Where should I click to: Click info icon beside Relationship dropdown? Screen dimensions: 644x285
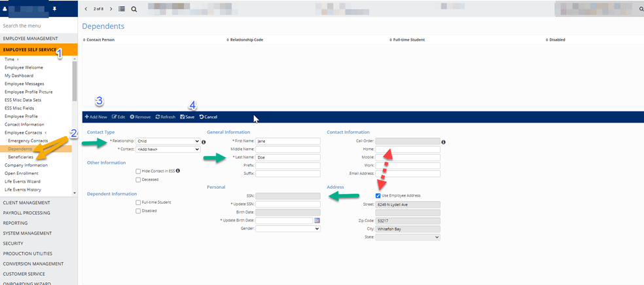pyautogui.click(x=204, y=142)
